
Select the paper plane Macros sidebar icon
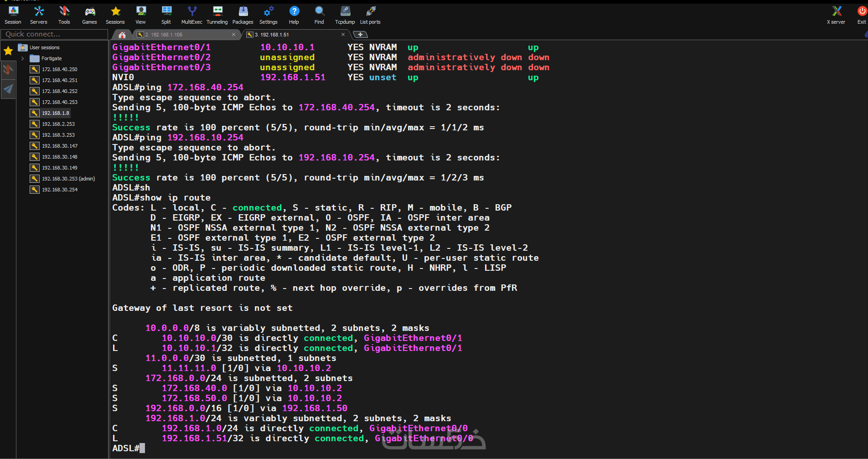pos(8,89)
